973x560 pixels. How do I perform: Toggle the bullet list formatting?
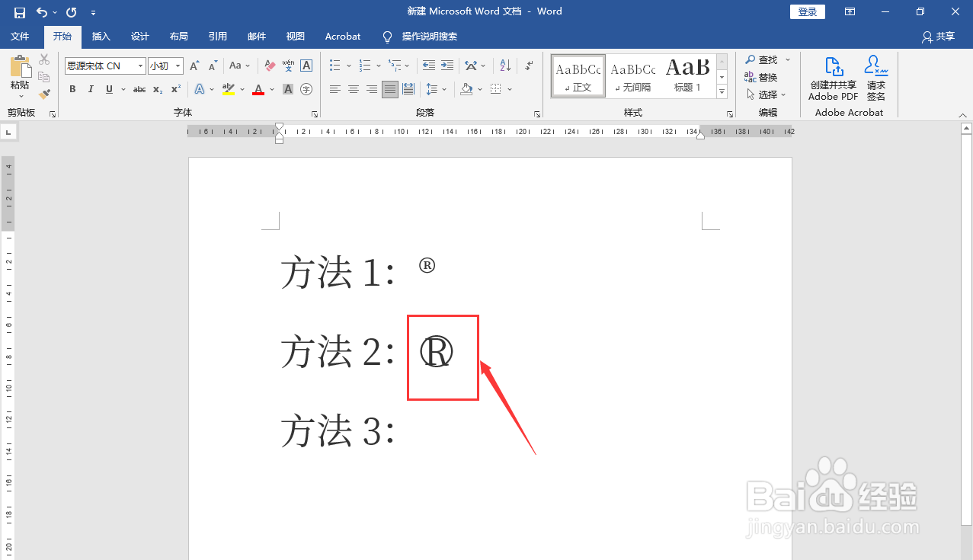coord(334,66)
